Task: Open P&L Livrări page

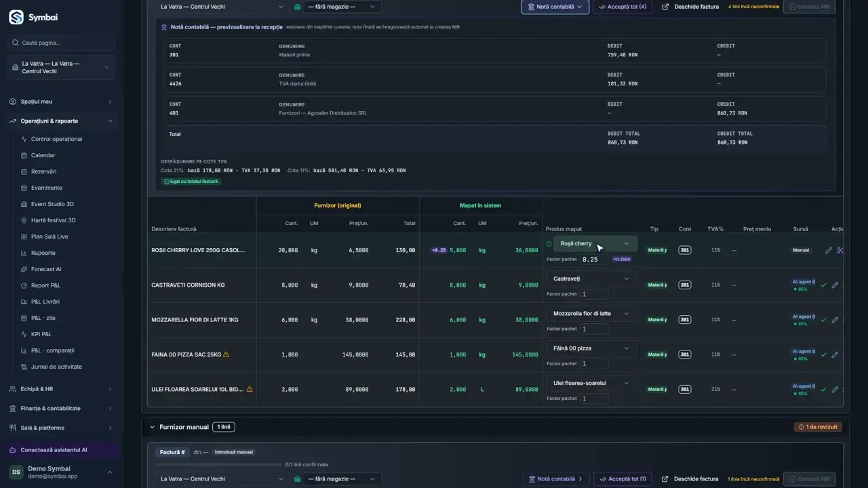Action: click(x=45, y=302)
